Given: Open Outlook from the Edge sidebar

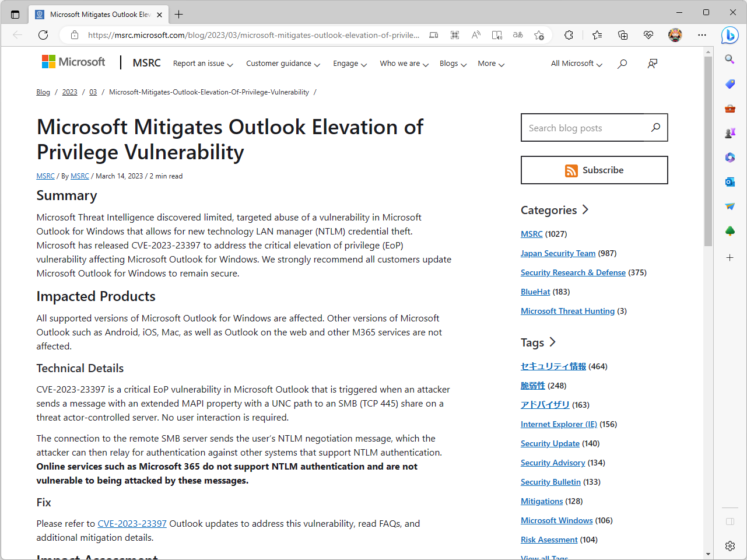Looking at the screenshot, I should 730,181.
